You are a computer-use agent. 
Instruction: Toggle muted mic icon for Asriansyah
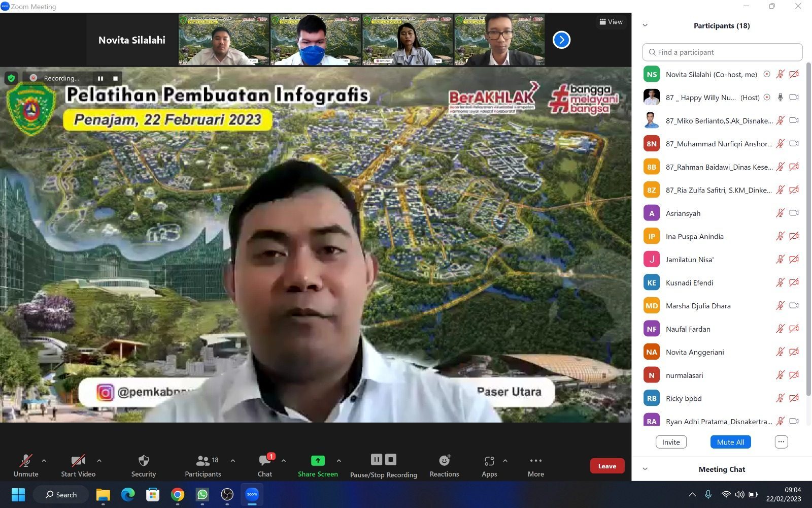[780, 213]
